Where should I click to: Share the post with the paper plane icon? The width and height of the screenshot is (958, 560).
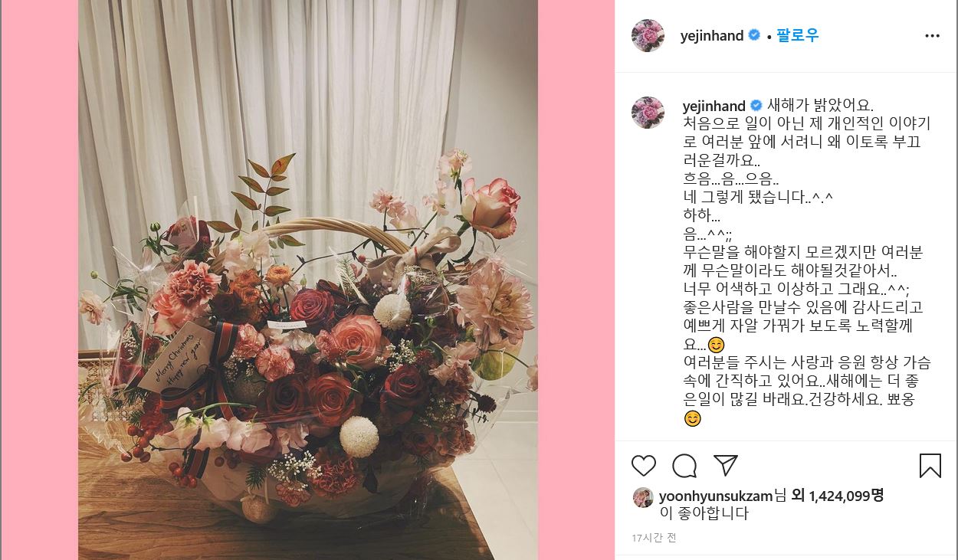tap(725, 465)
